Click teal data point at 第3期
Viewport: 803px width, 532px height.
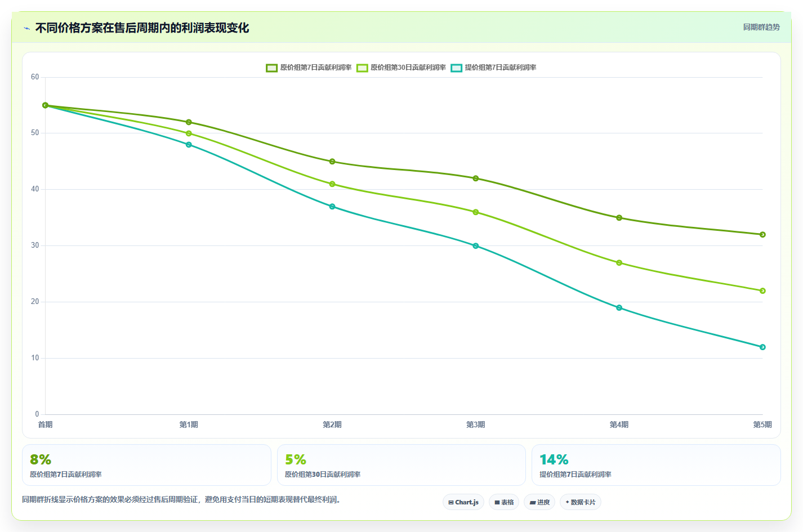pyautogui.click(x=476, y=246)
